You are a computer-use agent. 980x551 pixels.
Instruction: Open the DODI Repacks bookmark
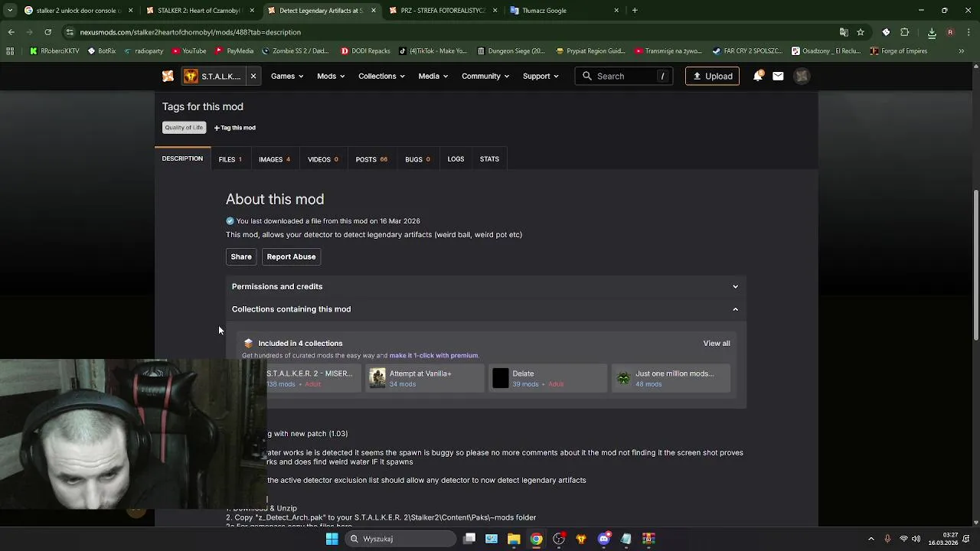[x=365, y=51]
